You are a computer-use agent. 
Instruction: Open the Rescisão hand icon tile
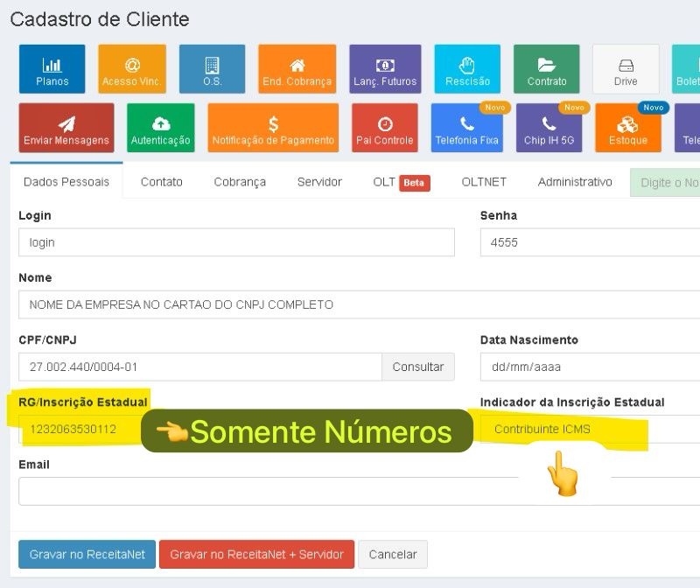467,69
